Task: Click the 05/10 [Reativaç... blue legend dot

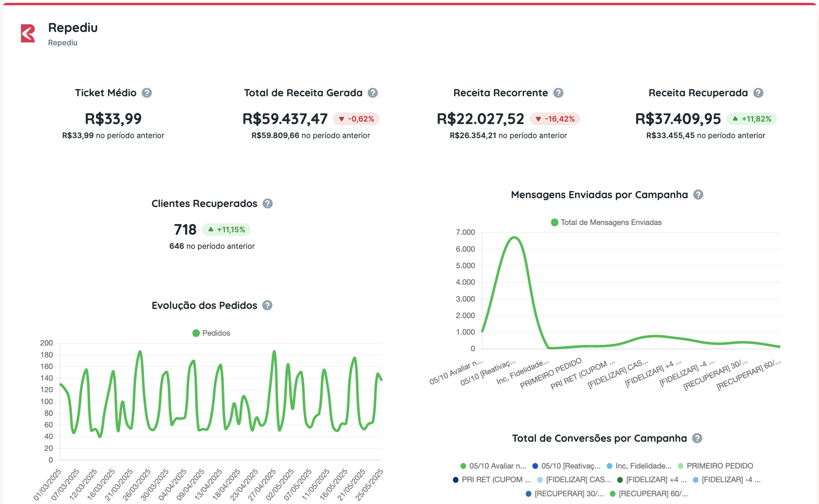Action: (535, 466)
